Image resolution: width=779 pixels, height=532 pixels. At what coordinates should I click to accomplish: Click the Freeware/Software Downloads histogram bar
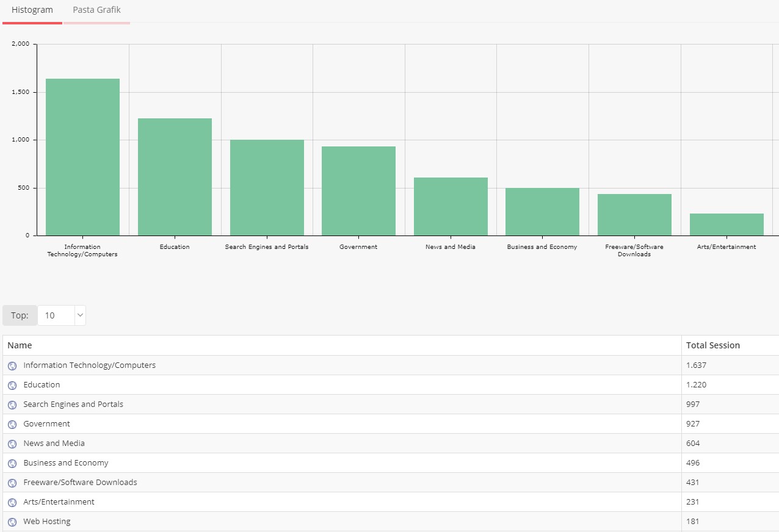pos(634,215)
